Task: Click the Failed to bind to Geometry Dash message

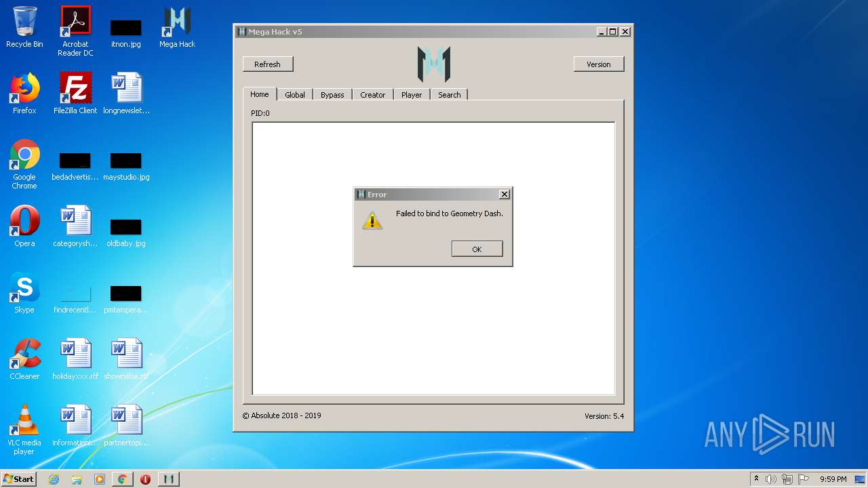Action: [450, 213]
